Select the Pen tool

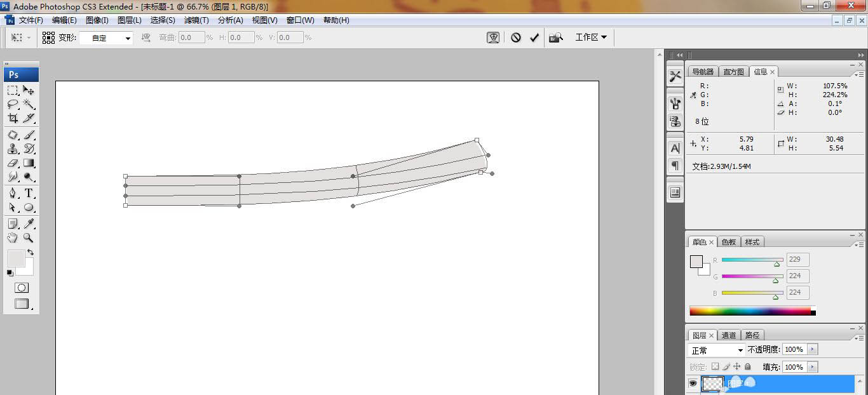(13, 194)
